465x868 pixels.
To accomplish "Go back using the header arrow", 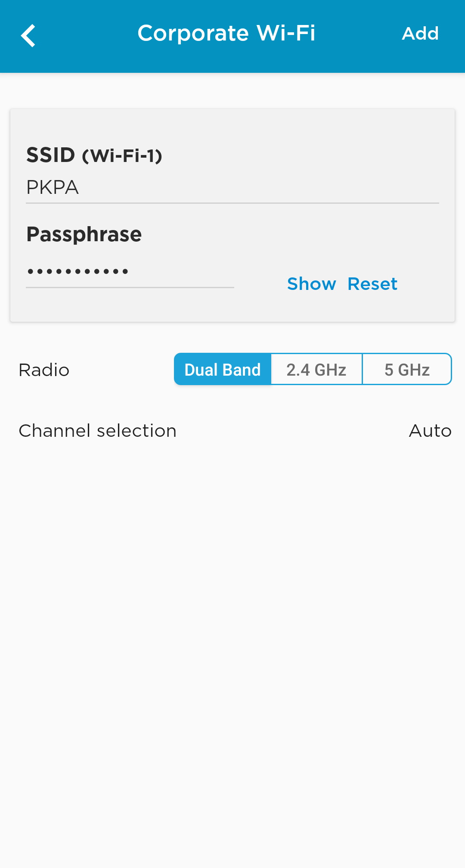I will (x=28, y=35).
